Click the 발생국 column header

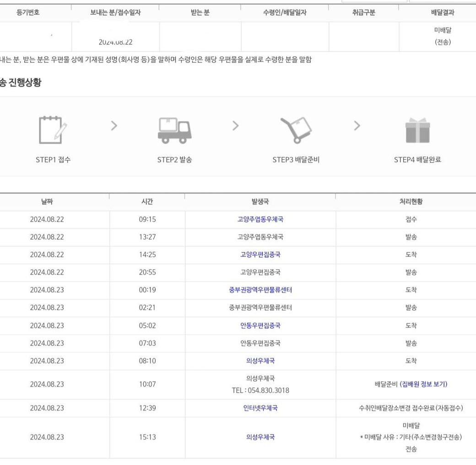(x=260, y=202)
